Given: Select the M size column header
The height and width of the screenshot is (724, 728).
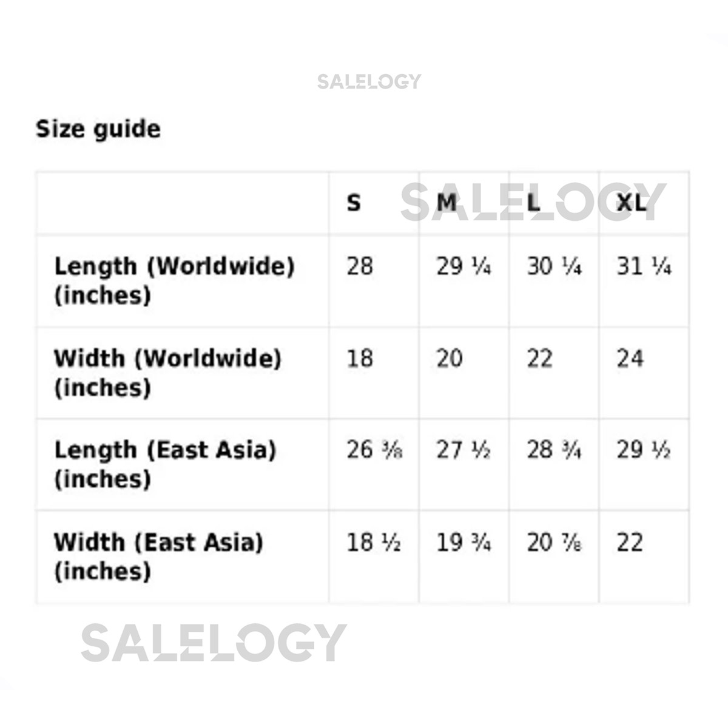Looking at the screenshot, I should pyautogui.click(x=447, y=203).
